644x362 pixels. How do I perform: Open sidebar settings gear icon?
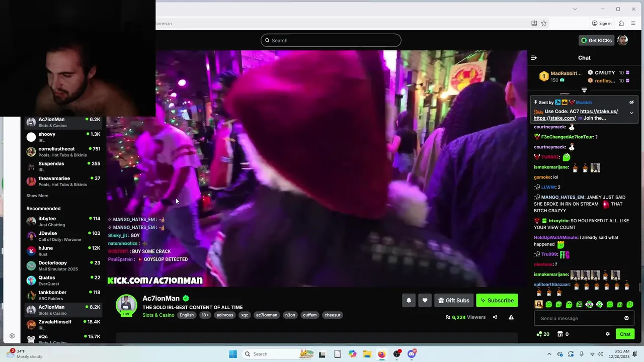tap(12, 336)
